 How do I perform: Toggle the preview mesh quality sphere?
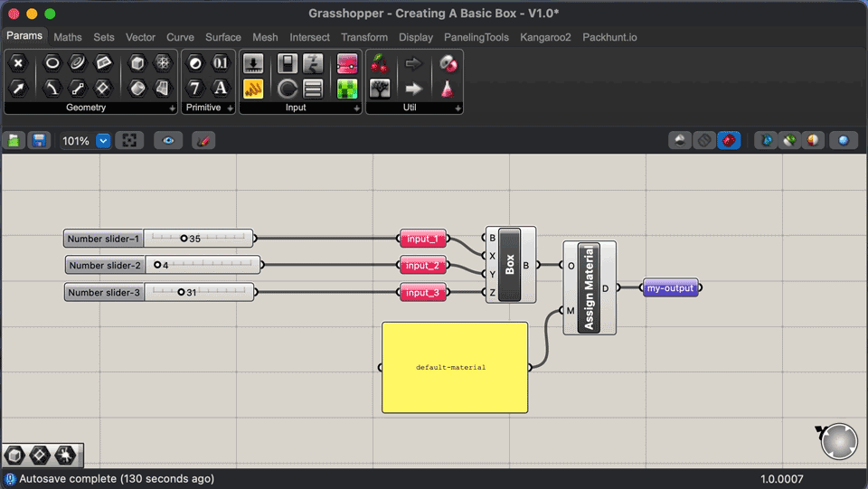click(x=813, y=140)
